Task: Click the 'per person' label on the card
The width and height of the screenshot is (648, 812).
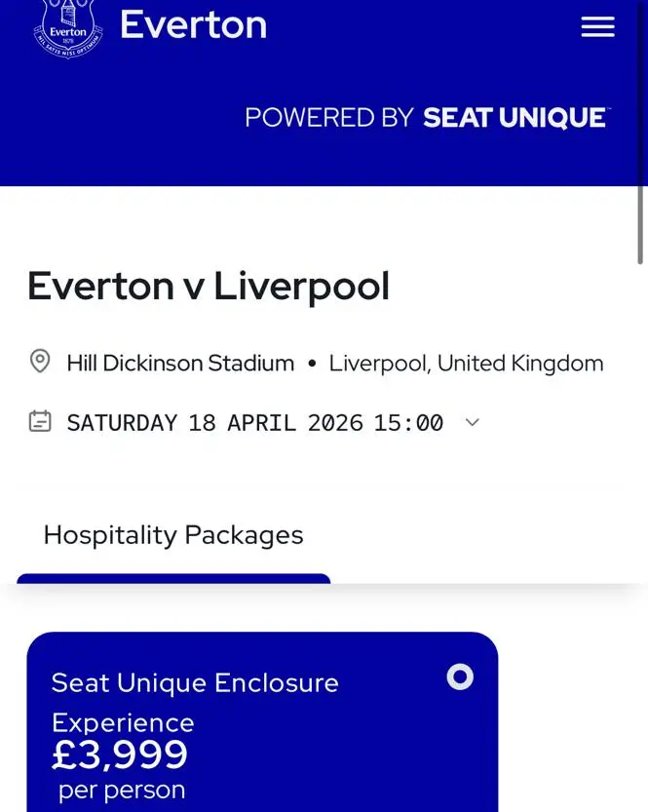Action: [x=122, y=790]
